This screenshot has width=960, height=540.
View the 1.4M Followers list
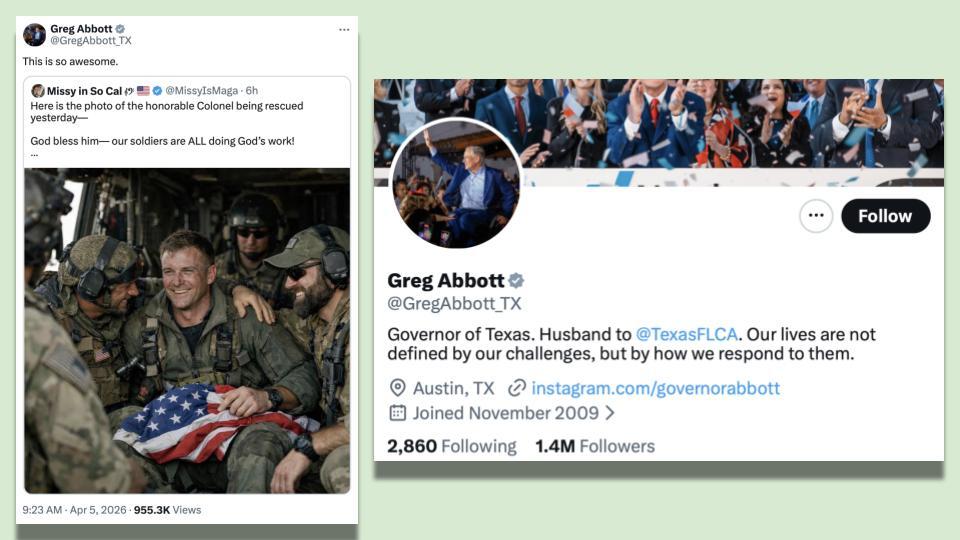click(595, 446)
